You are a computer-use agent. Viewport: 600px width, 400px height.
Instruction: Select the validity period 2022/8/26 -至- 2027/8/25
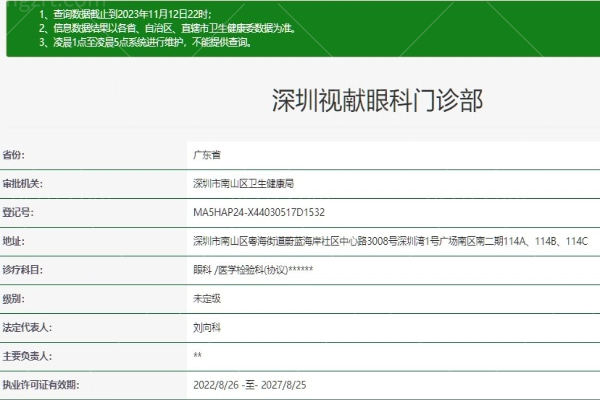pos(249,385)
